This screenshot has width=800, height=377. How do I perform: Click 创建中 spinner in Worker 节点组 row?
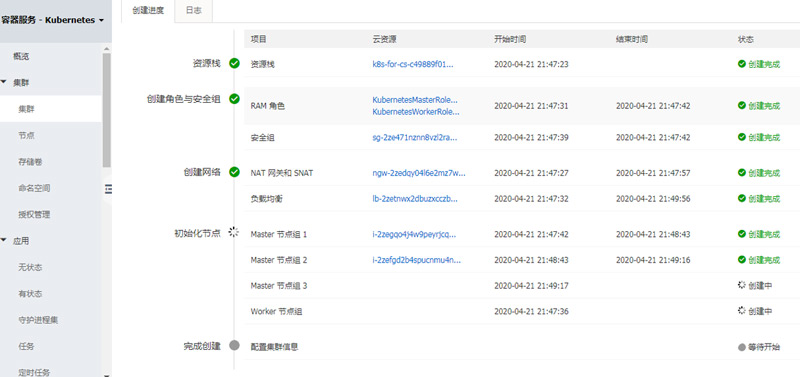click(x=742, y=310)
